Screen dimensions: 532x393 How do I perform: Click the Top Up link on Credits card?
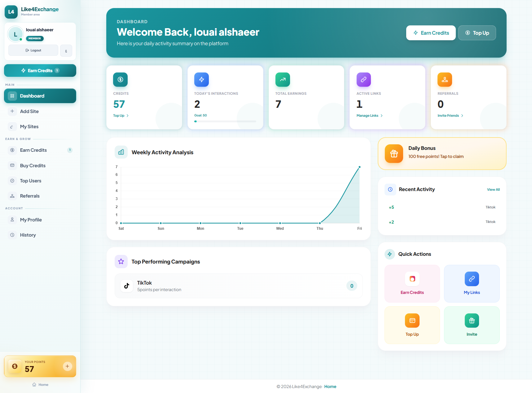pos(121,116)
